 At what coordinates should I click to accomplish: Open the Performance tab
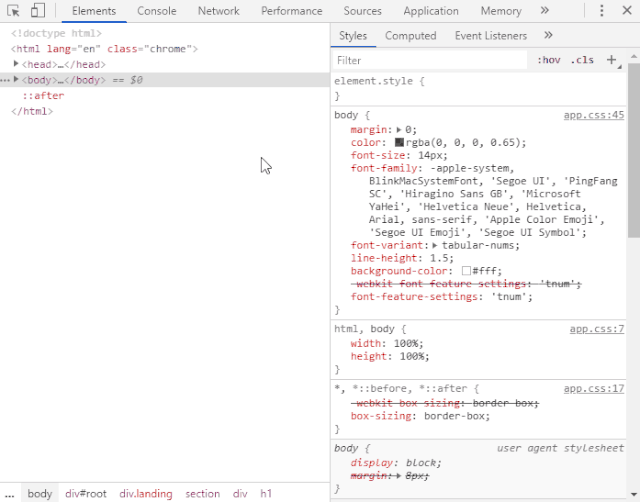click(291, 11)
